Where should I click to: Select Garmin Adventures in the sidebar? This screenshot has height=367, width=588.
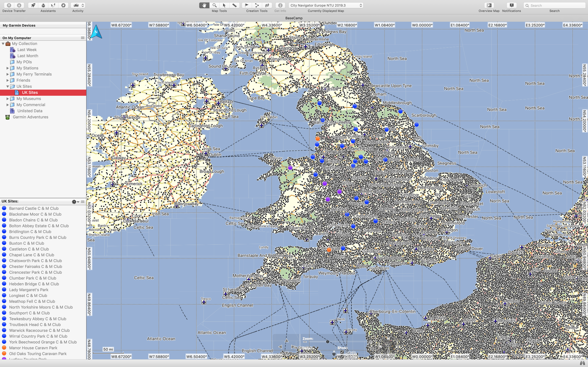point(30,117)
